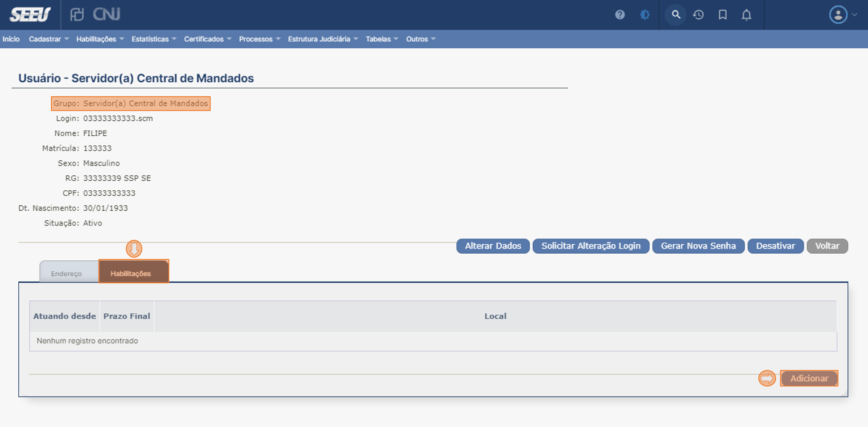
Task: Open the search magnifier icon
Action: 676,15
